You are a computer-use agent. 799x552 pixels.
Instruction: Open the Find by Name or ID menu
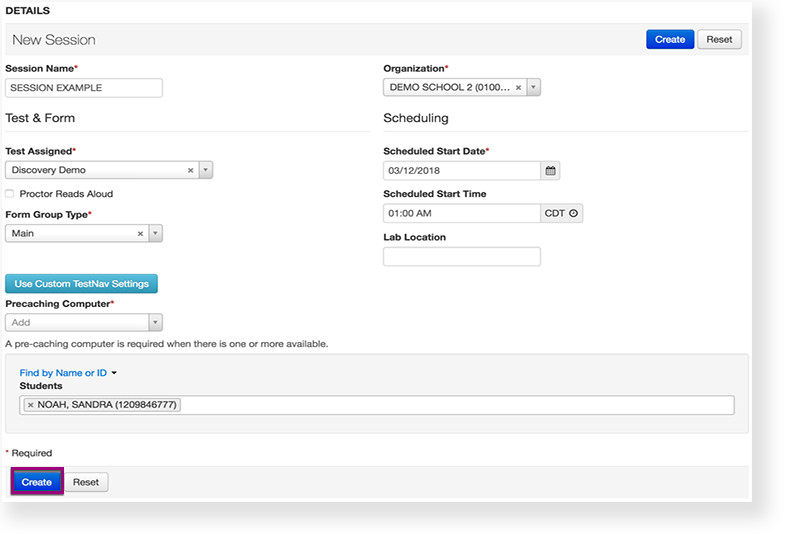pyautogui.click(x=68, y=373)
